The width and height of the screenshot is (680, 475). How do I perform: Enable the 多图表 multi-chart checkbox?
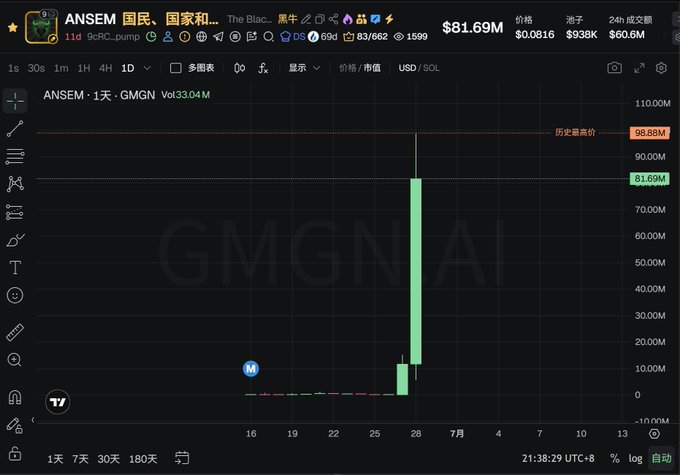176,68
